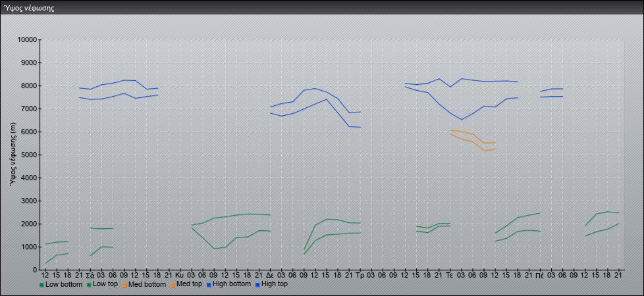Viewport: 644px width, 296px height.
Task: Click the 5000 value on the y-axis
Action: [x=29, y=155]
